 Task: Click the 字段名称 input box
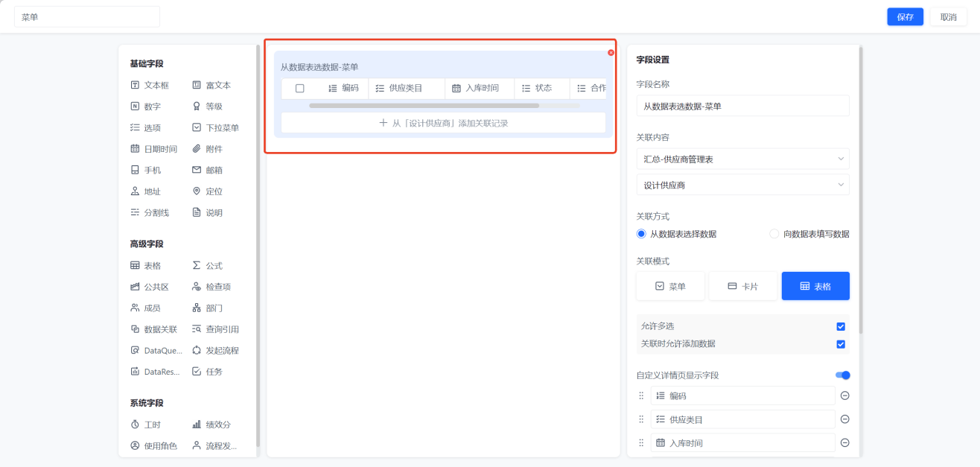(x=742, y=106)
